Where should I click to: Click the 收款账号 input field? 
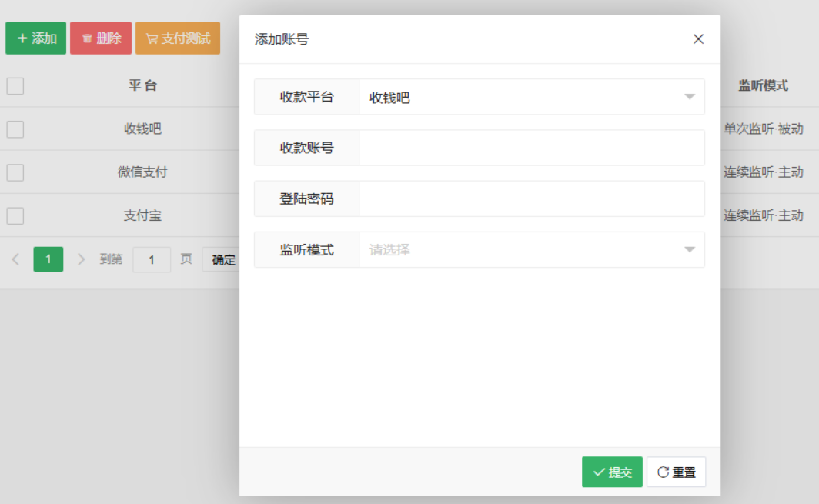point(531,148)
